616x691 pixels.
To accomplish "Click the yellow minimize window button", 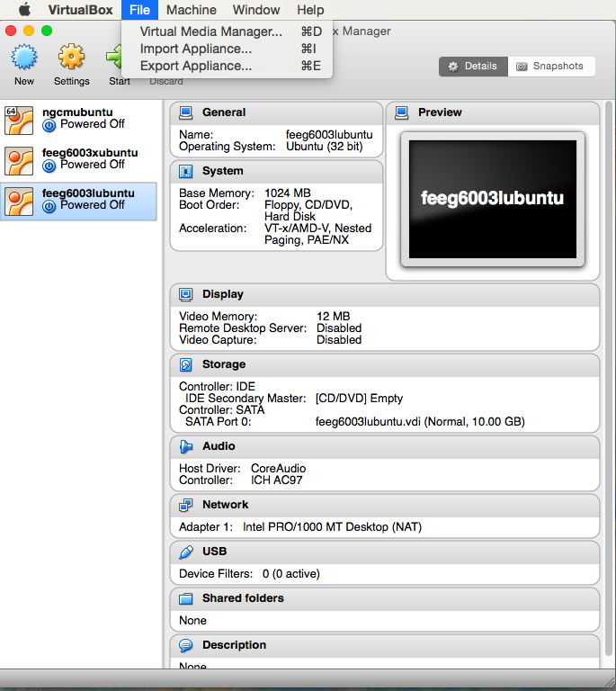I will 29,31.
